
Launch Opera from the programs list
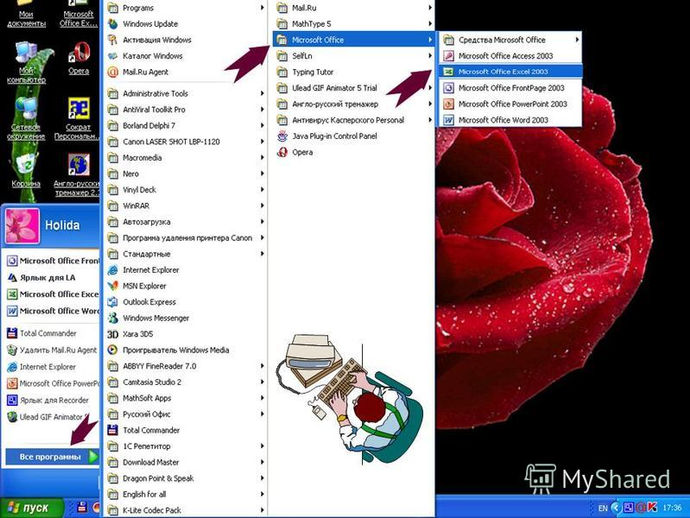(x=353, y=152)
